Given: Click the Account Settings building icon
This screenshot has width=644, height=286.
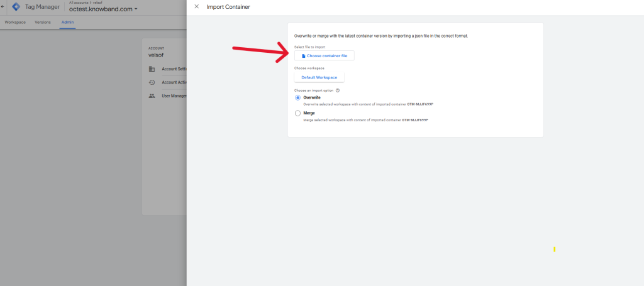Looking at the screenshot, I should [152, 69].
